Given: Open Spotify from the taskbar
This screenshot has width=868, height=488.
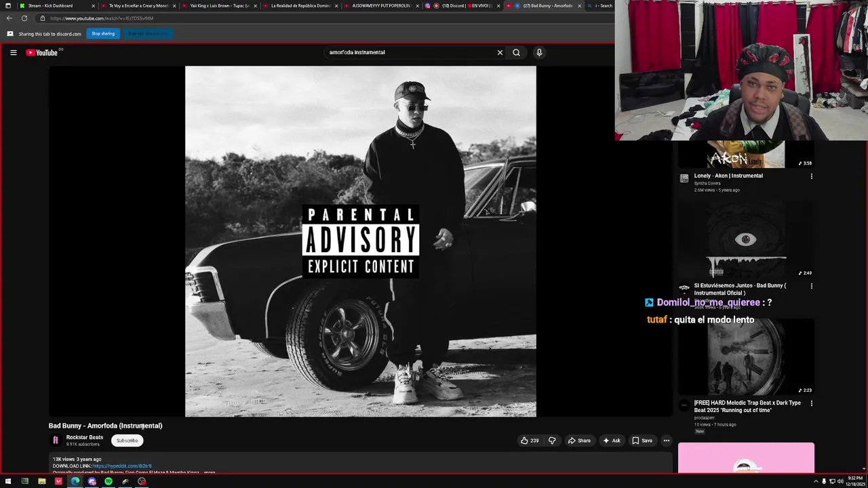Looking at the screenshot, I should coord(108,481).
